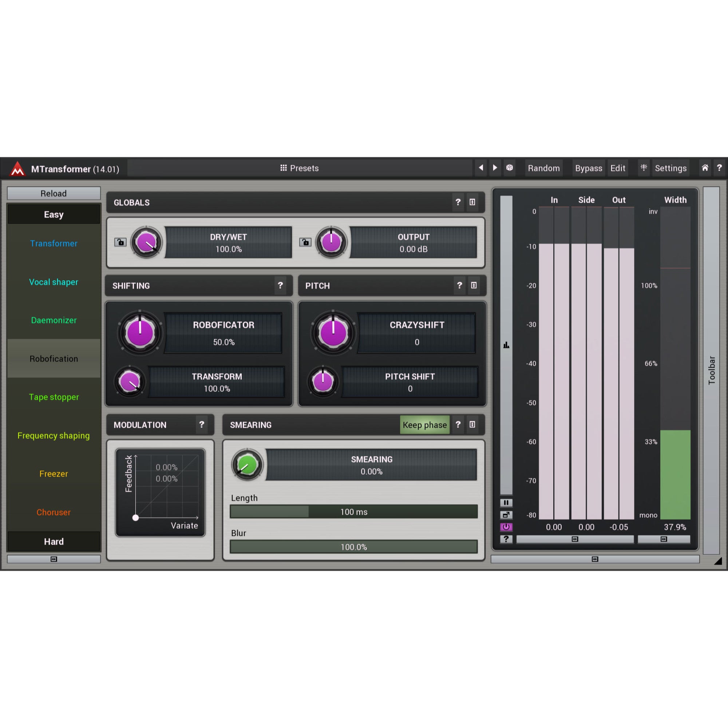Image resolution: width=728 pixels, height=728 pixels.
Task: Open help with top-right question mark
Action: [x=719, y=168]
